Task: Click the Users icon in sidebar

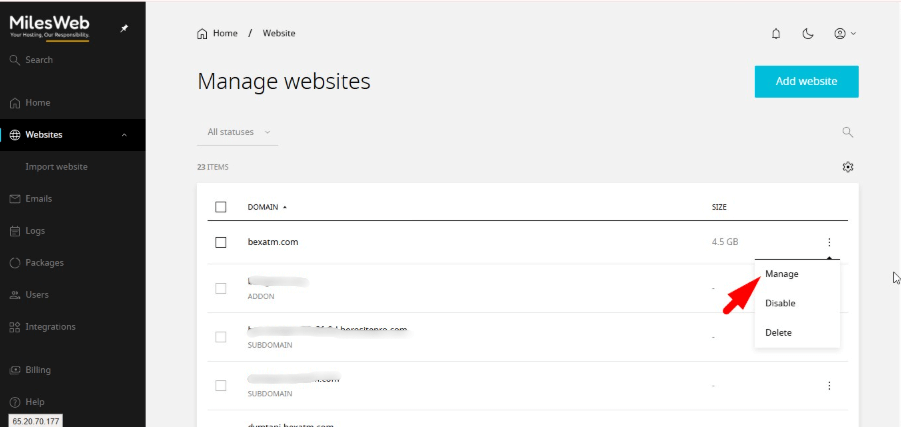Action: pos(15,295)
